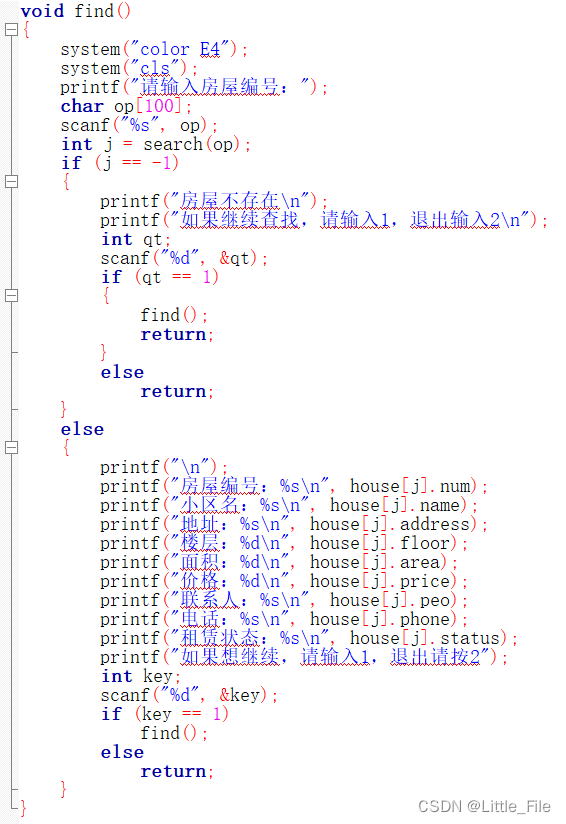
Task: Click the house[j].price printf line
Action: tap(284, 581)
